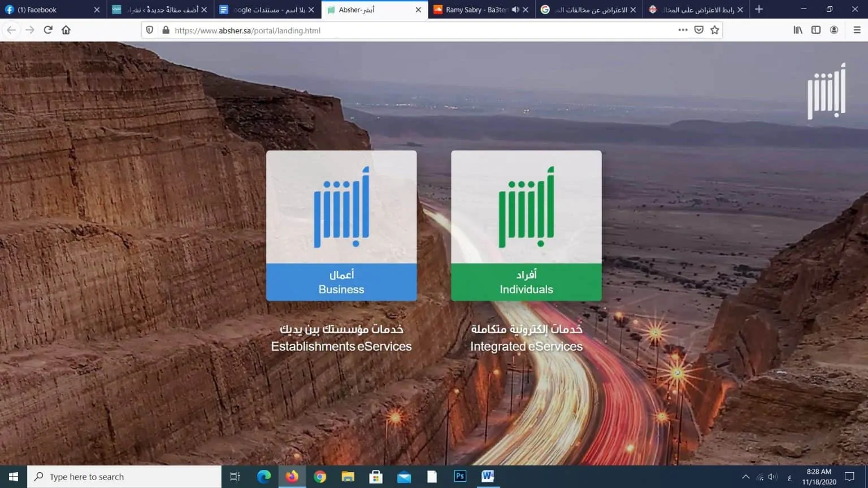Screen dimensions: 868x488
Task: Launch Google Chrome from taskbar
Action: (x=320, y=477)
